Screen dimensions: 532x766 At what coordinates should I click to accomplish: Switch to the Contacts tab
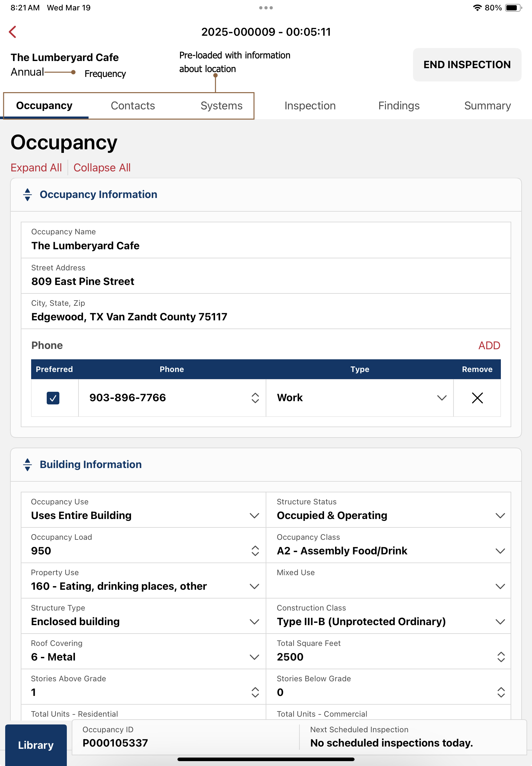(x=133, y=106)
